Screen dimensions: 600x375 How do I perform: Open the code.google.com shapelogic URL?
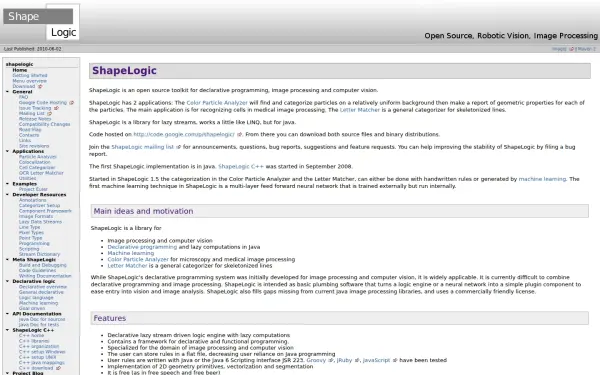coord(184,134)
